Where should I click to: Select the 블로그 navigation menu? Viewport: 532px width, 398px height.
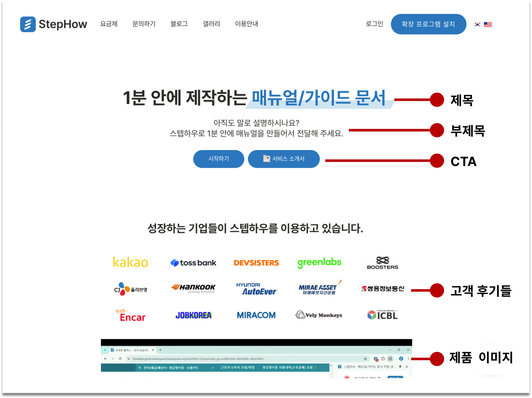[179, 24]
